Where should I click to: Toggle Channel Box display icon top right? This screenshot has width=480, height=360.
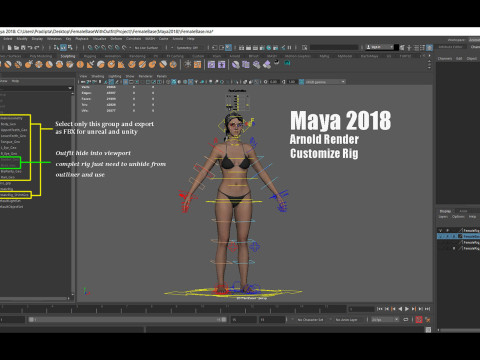pos(429,48)
